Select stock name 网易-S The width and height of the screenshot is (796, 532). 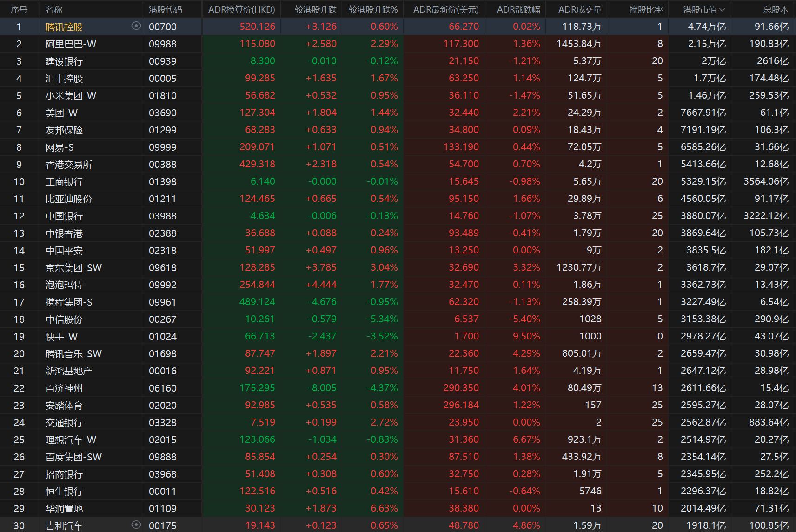coord(60,147)
